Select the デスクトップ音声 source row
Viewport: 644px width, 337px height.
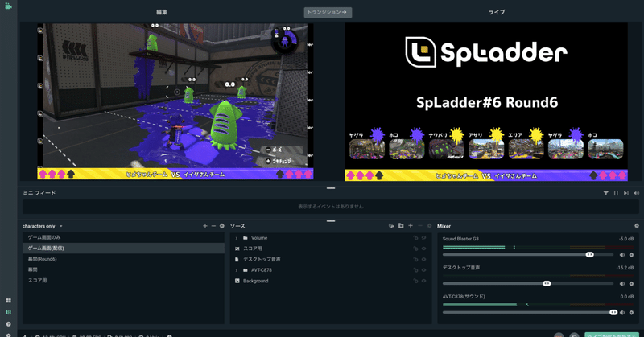click(x=331, y=259)
